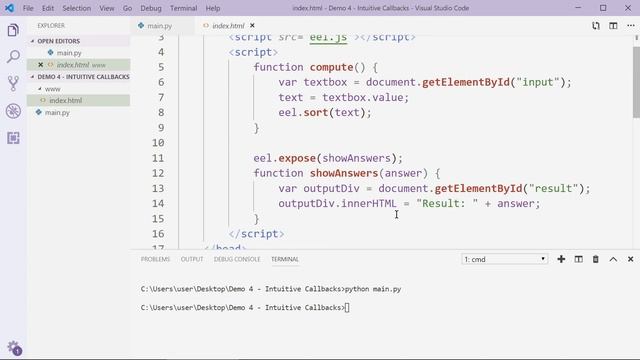This screenshot has height=360, width=640.
Task: Close the index.html editor tab
Action: 252,25
